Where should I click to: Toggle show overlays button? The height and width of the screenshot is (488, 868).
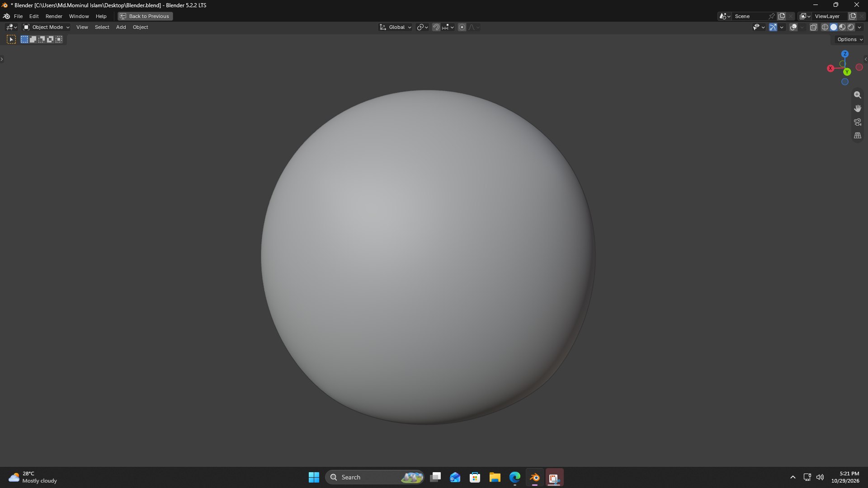pos(793,28)
